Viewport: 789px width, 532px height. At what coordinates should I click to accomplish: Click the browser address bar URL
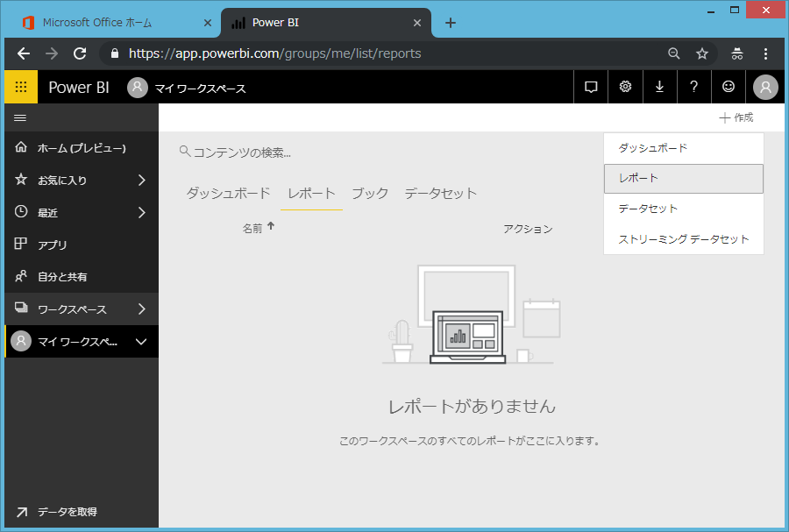(274, 53)
